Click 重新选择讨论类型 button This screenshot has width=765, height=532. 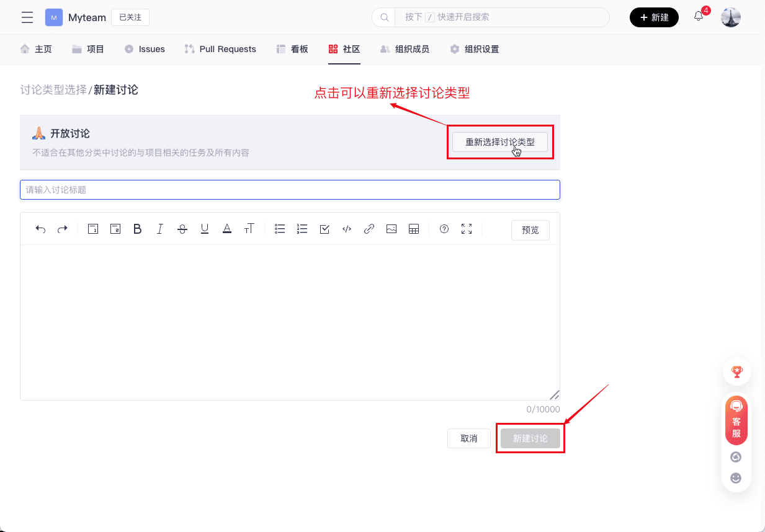[499, 142]
